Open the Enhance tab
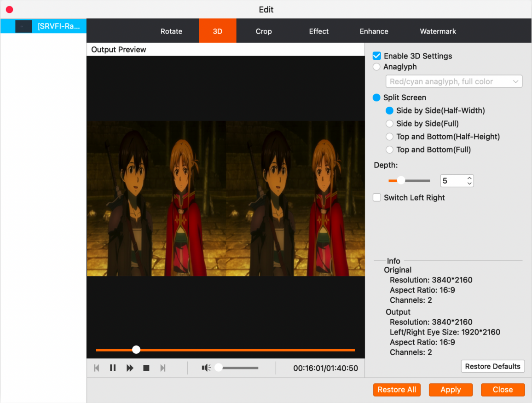532x403 pixels. pos(374,31)
